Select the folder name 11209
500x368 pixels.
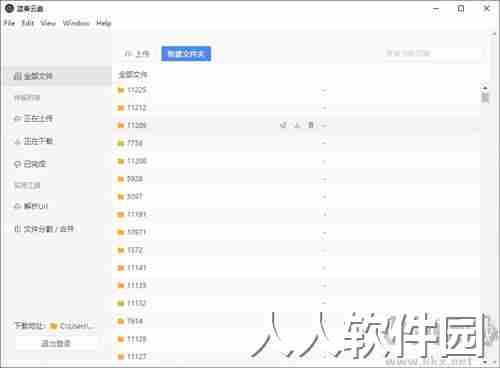click(137, 125)
